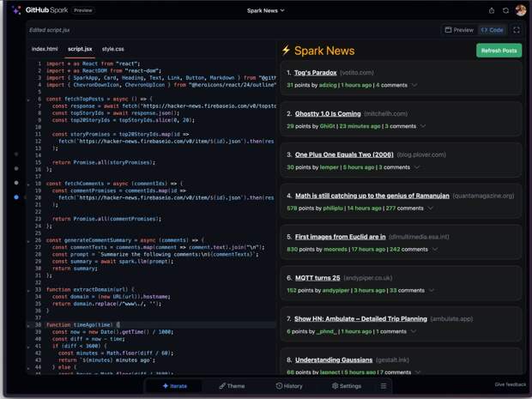The image size is (532, 399).
Task: Click author andypiper username
Action: point(336,290)
